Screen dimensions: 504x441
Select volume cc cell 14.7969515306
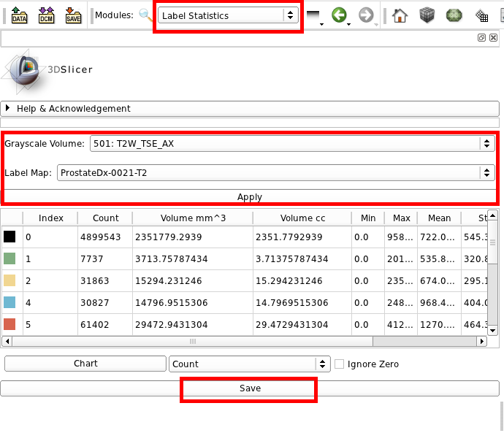pyautogui.click(x=302, y=302)
